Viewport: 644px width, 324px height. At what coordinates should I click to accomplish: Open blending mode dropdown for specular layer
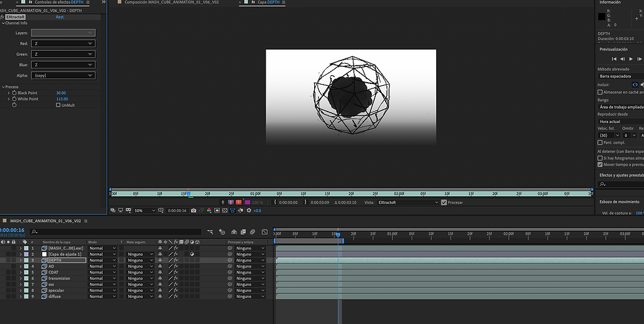pyautogui.click(x=103, y=291)
